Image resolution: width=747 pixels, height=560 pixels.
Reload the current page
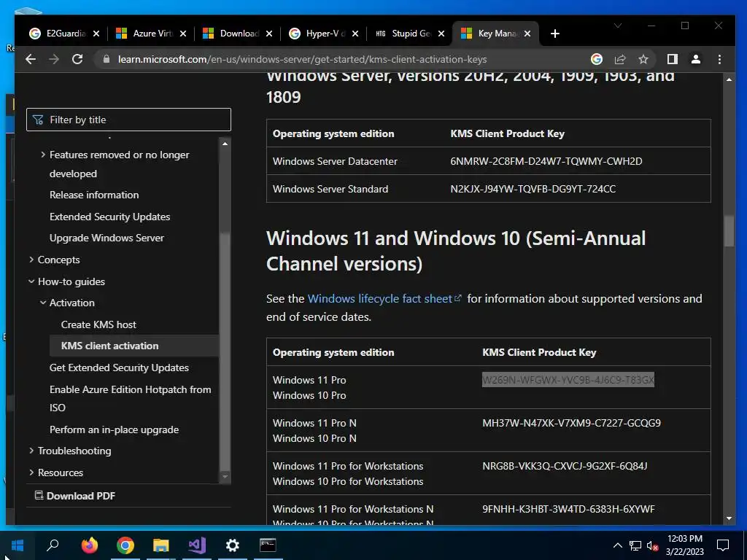click(77, 59)
